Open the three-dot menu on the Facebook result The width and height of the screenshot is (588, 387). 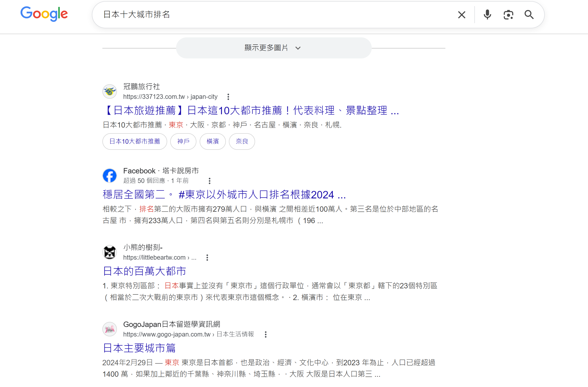[209, 181]
